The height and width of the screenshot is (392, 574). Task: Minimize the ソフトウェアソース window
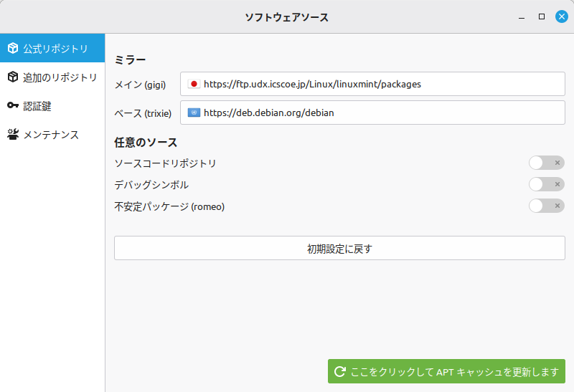(522, 16)
